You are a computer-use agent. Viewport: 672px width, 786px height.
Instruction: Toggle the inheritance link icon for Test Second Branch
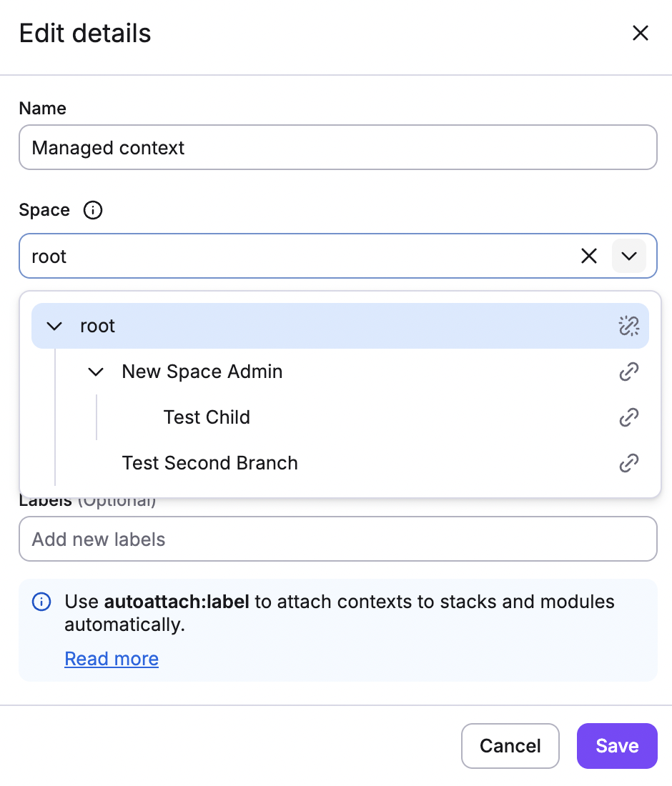click(628, 463)
